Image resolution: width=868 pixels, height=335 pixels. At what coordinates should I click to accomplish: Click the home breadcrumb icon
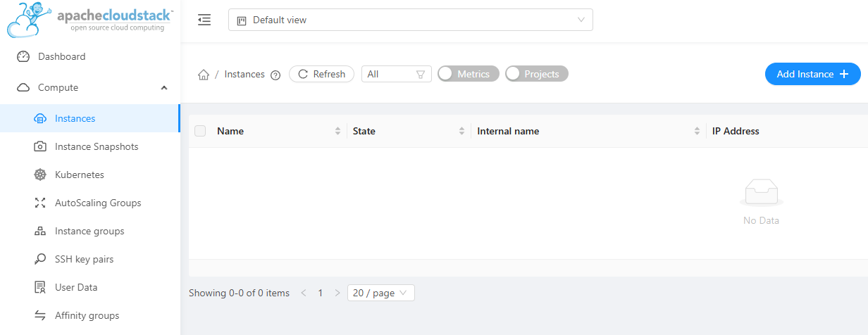pos(204,75)
